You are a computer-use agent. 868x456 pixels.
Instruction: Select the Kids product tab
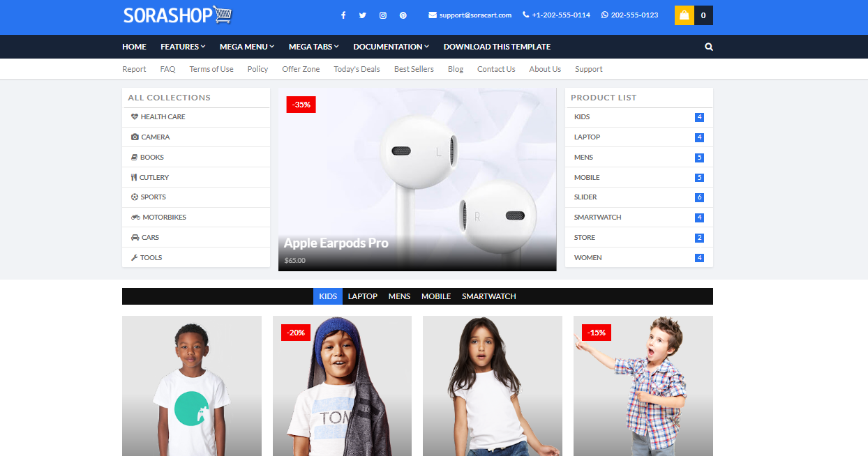[x=328, y=296]
